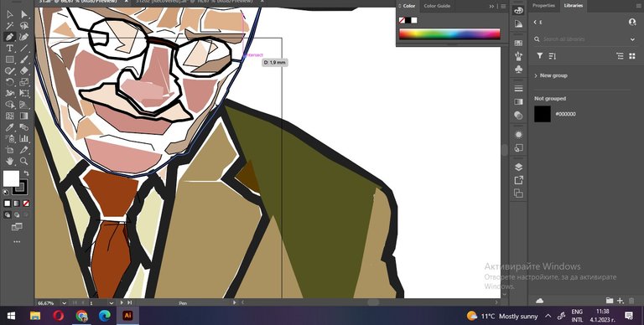Screen dimensions: 644x325
Task: Select the Curvature tool
Action: coord(24,37)
